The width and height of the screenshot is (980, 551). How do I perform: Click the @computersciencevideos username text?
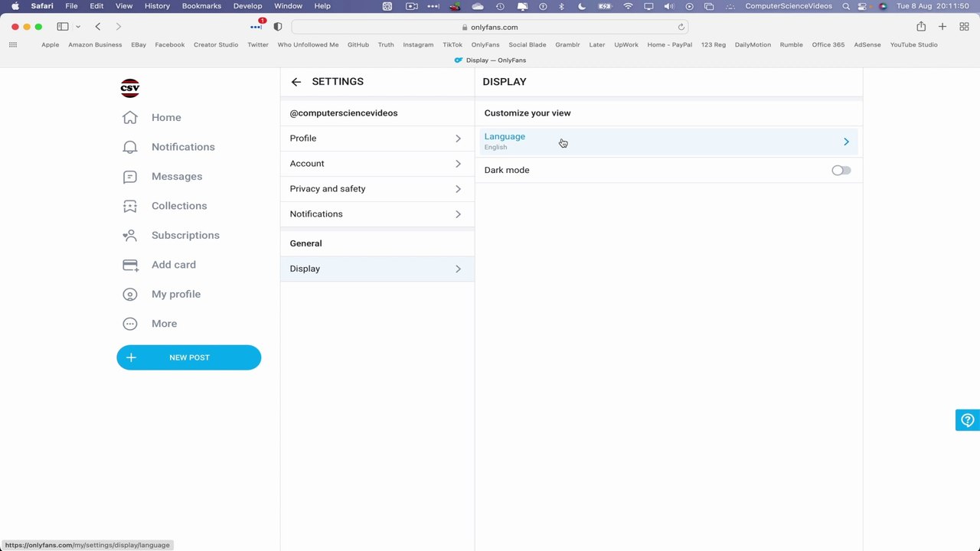pos(344,113)
